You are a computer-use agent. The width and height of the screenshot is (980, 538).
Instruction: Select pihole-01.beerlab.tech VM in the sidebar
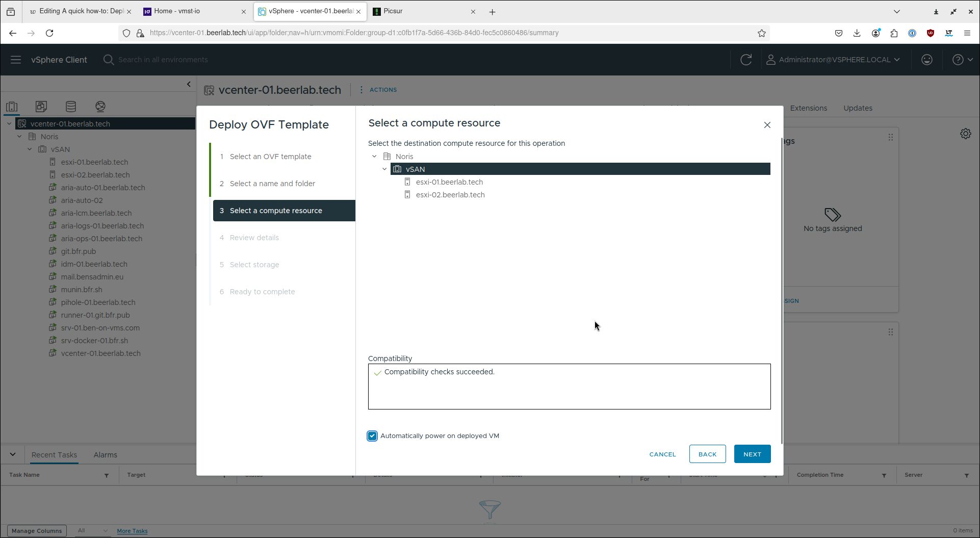pyautogui.click(x=98, y=302)
